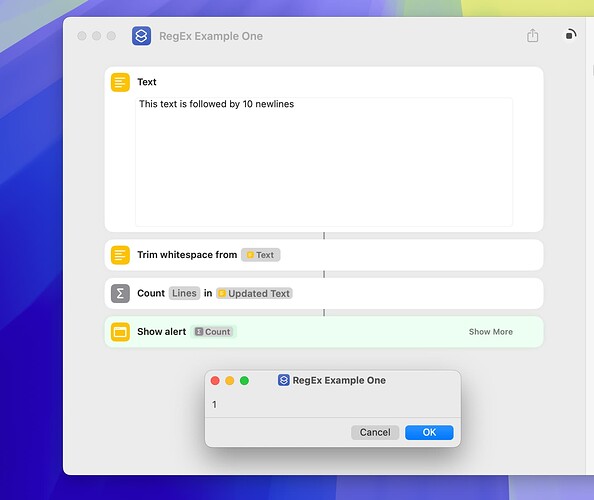Click the RegEx Example One shortcut title
This screenshot has height=500, width=594.
point(211,36)
